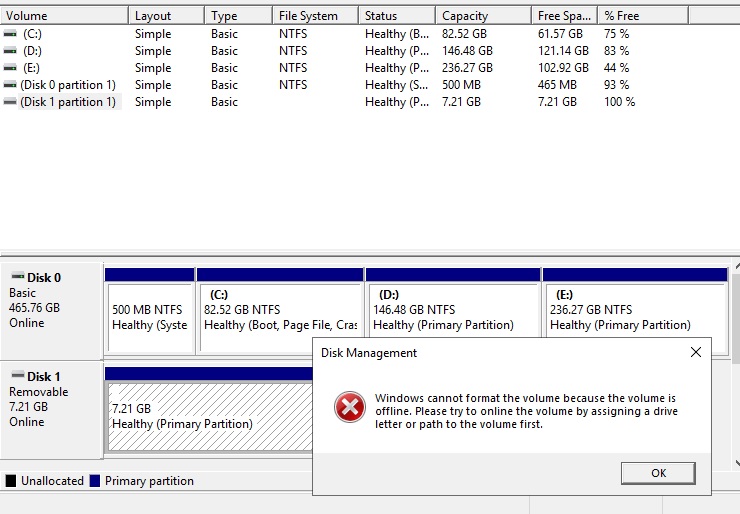
Task: Sort by the Type column header
Action: click(x=239, y=16)
